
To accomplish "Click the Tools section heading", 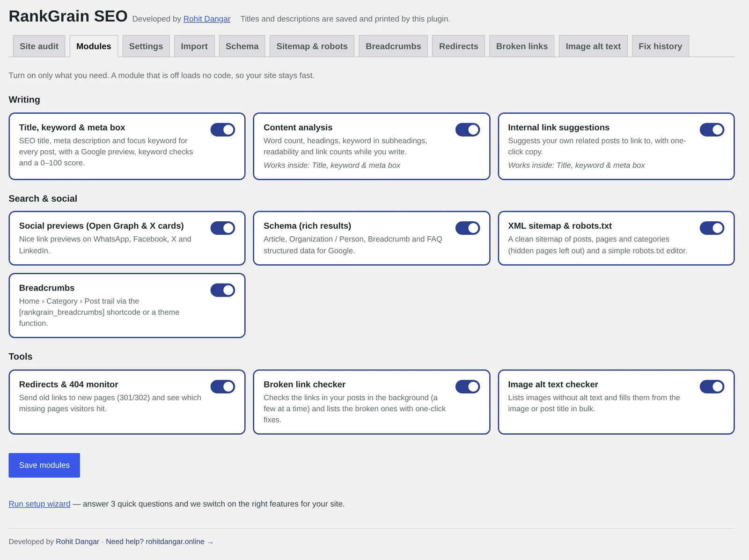I will coord(20,356).
